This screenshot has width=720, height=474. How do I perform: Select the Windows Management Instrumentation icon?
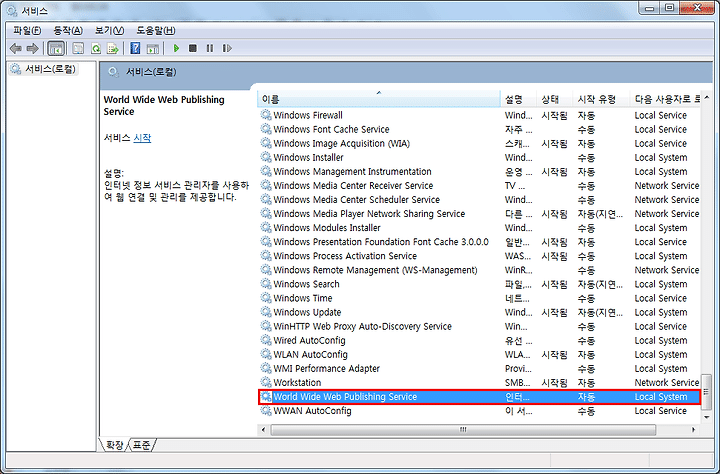266,171
